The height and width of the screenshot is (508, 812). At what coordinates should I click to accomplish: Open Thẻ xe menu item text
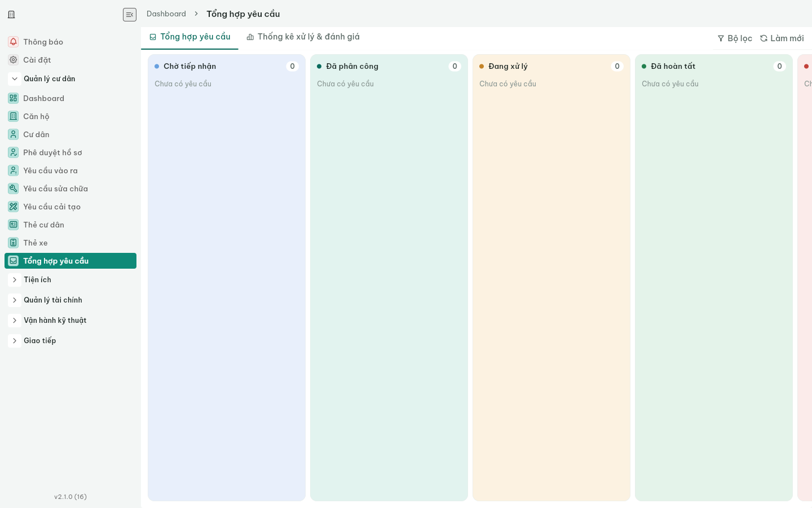point(36,243)
